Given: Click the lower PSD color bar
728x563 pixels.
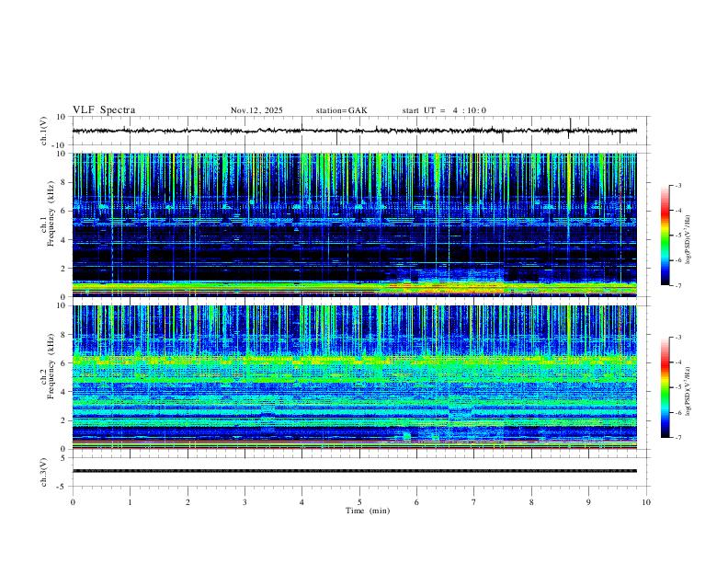Looking at the screenshot, I should (665, 387).
